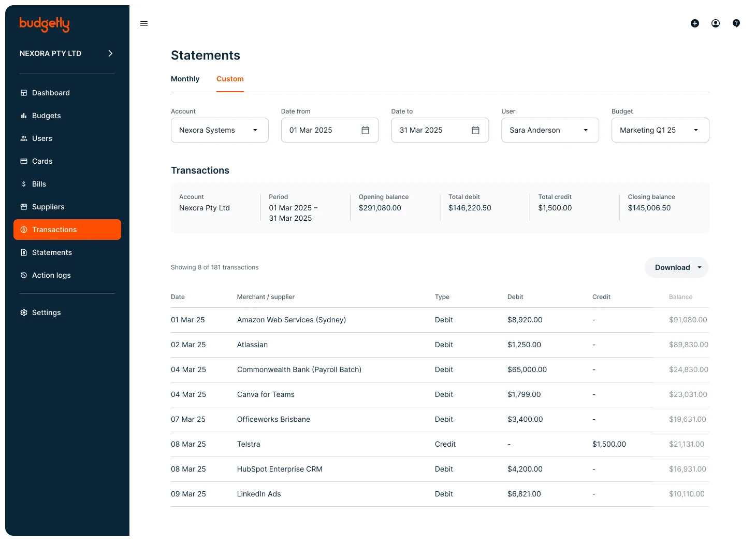Click the add (plus) icon in top bar

click(695, 23)
